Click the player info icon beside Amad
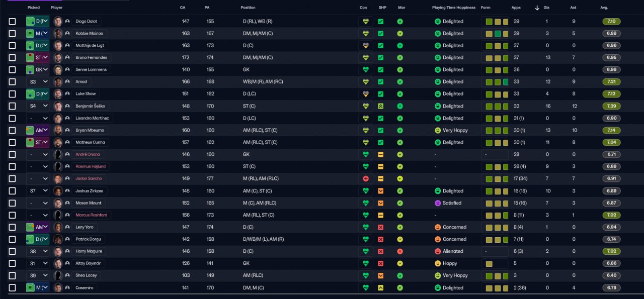 pos(67,81)
